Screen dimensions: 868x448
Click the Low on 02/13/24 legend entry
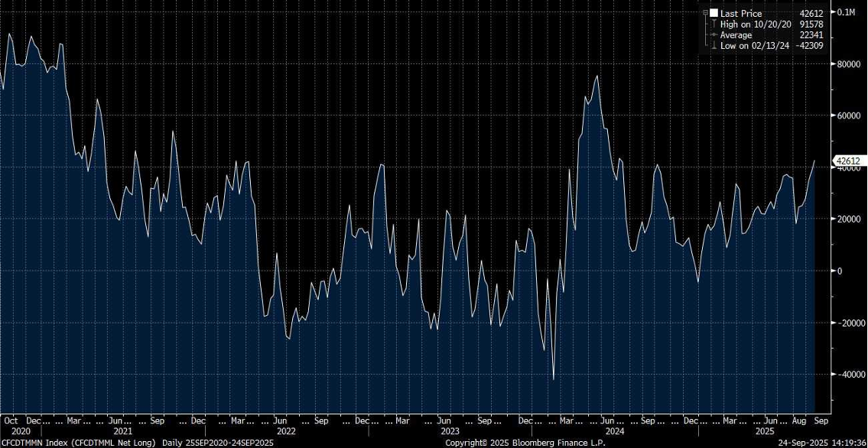pyautogui.click(x=755, y=46)
